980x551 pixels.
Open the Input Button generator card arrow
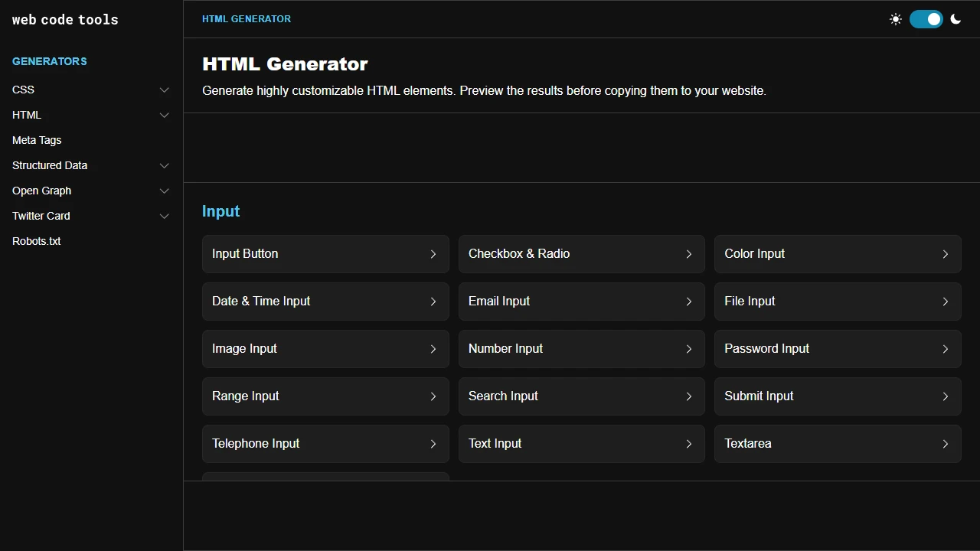coord(433,253)
